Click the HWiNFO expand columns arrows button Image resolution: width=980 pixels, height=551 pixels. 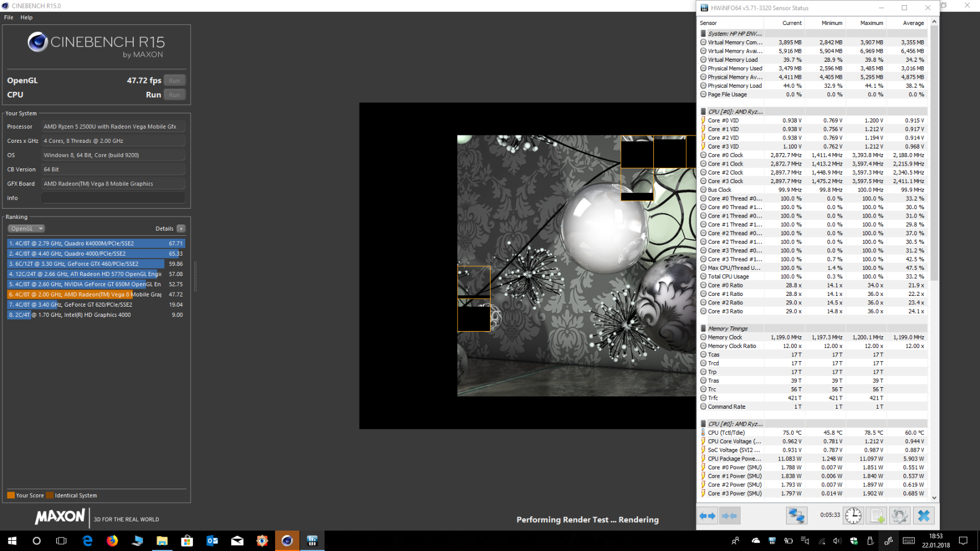708,516
